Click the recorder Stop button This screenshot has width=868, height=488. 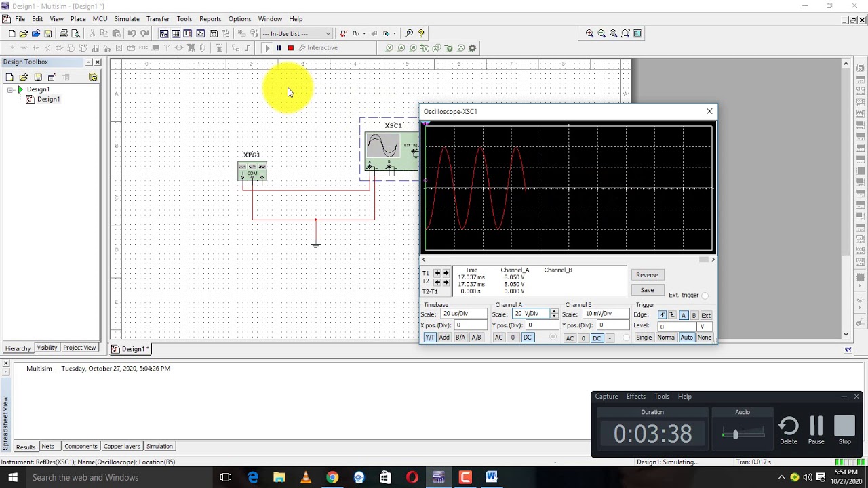click(x=845, y=430)
